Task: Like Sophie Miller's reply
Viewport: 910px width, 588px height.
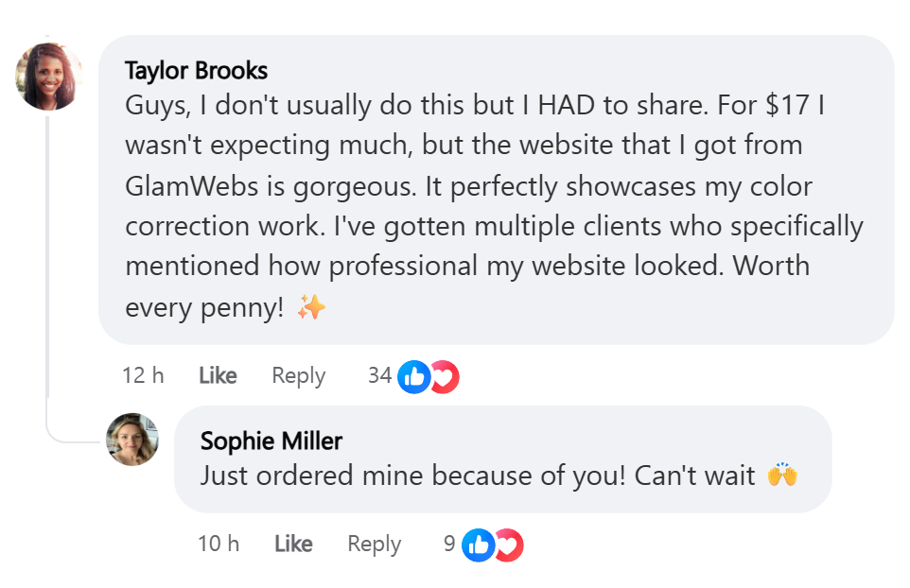Action: [293, 545]
